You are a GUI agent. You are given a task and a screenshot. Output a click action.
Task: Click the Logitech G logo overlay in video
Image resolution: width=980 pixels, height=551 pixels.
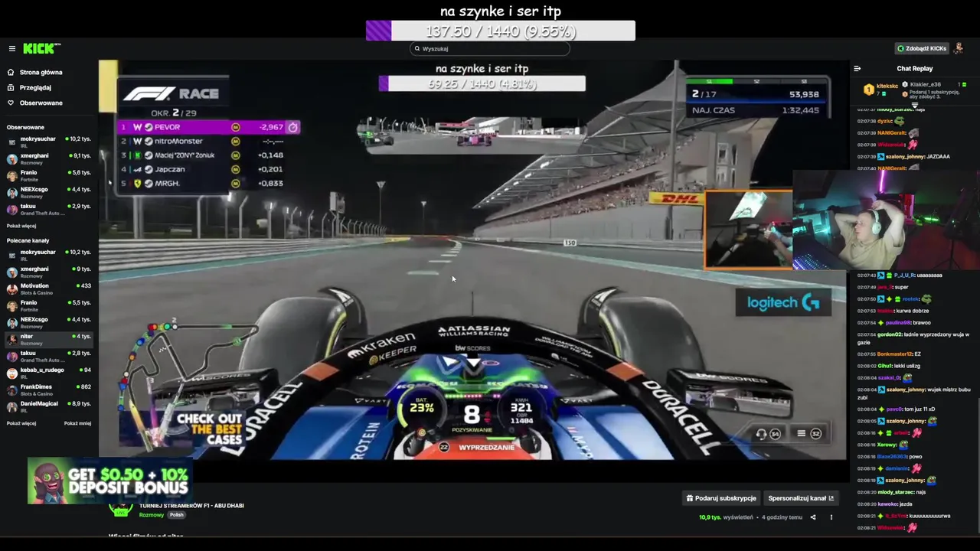pyautogui.click(x=783, y=303)
